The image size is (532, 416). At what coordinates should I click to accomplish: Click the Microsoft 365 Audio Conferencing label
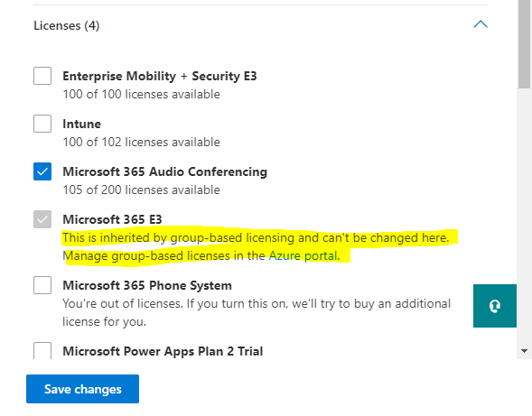click(165, 171)
